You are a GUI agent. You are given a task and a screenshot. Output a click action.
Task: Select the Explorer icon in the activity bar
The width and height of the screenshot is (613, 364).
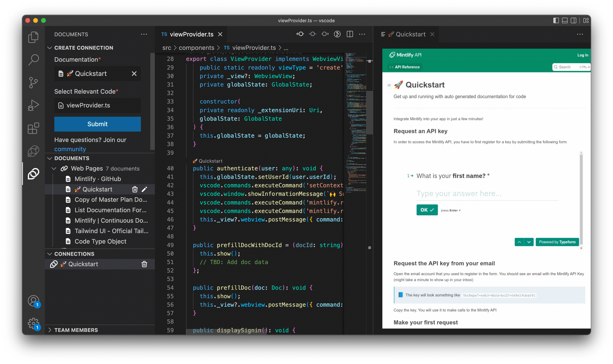click(x=33, y=37)
